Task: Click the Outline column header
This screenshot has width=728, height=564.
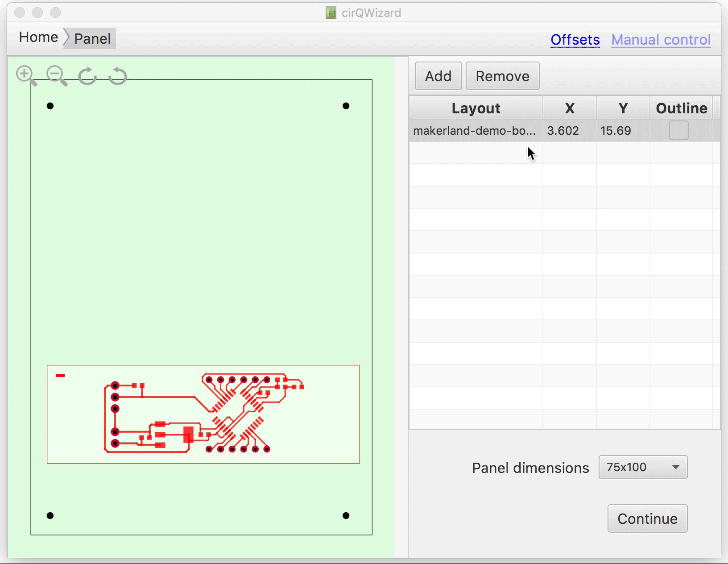Action: (x=682, y=108)
